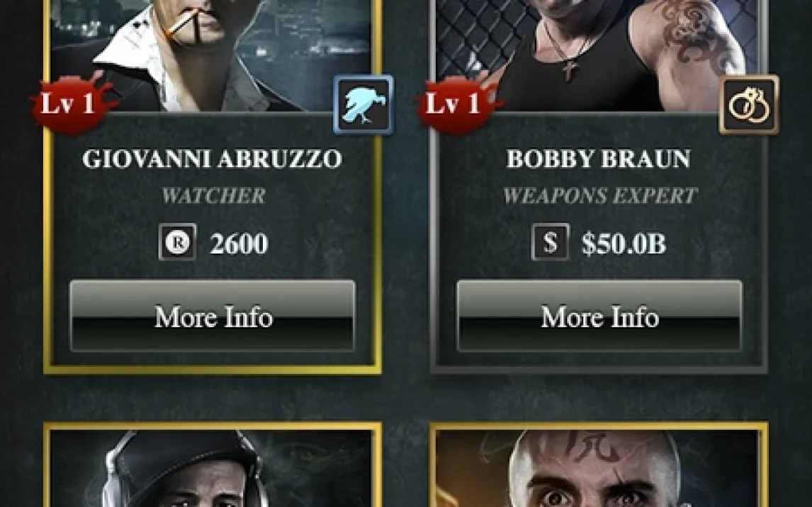Click the cross necklace on Bobby's portrait
Screen dimensions: 812x507
click(569, 70)
